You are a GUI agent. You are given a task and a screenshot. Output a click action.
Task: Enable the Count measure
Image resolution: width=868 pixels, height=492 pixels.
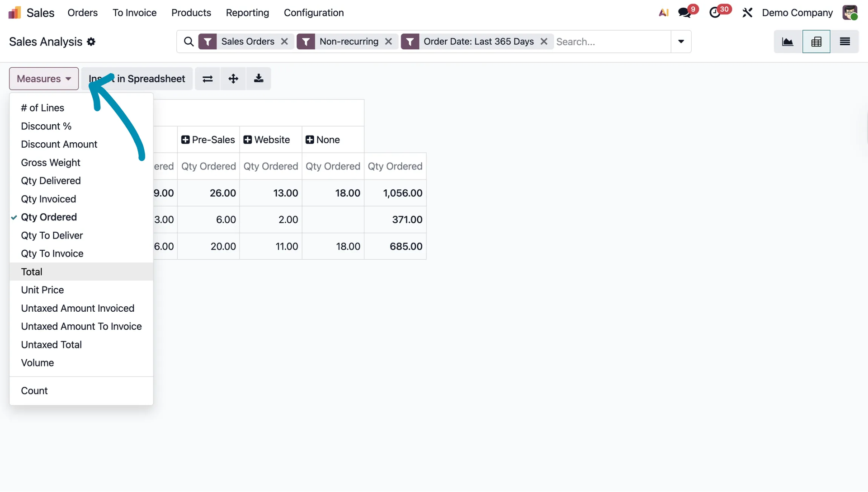[x=34, y=391]
